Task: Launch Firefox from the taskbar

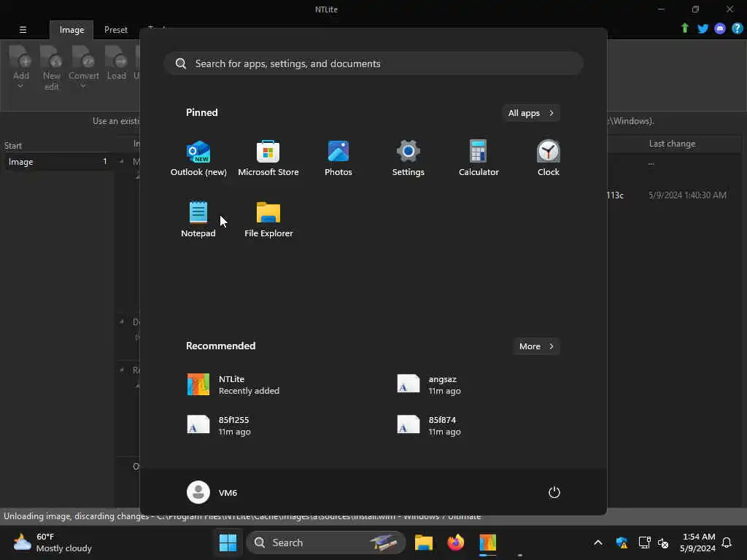Action: point(455,542)
